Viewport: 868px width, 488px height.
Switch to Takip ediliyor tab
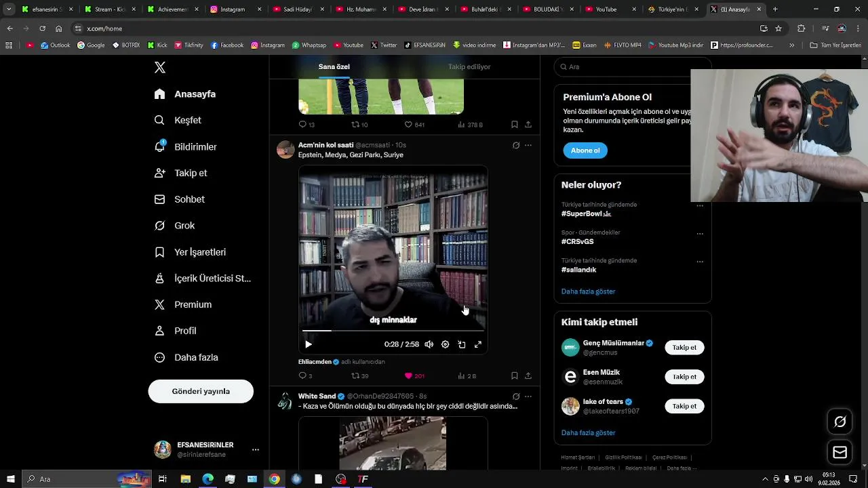(x=469, y=66)
